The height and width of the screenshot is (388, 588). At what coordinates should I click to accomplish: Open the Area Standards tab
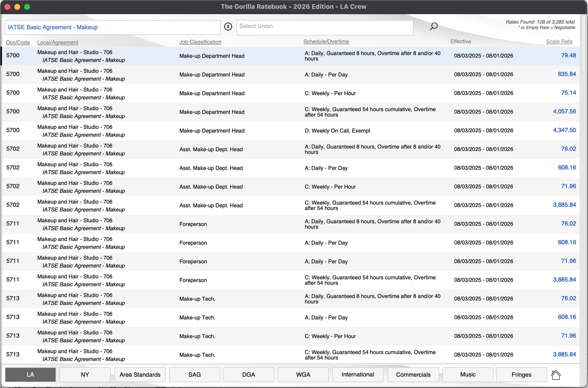point(140,375)
